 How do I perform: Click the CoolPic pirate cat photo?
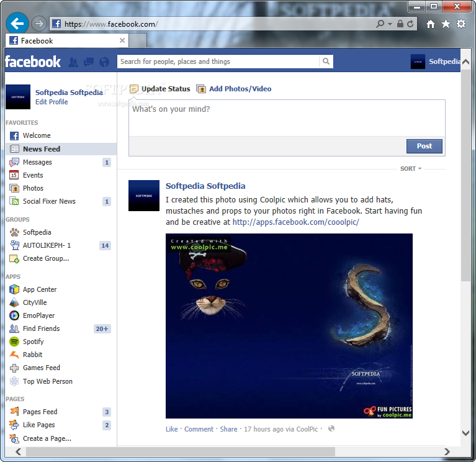pyautogui.click(x=289, y=326)
